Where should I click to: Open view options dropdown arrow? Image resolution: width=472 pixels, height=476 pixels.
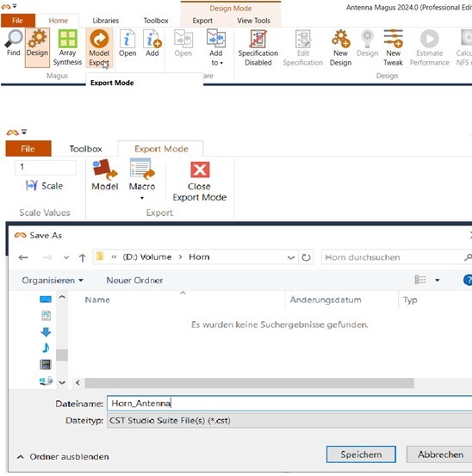pos(437,280)
